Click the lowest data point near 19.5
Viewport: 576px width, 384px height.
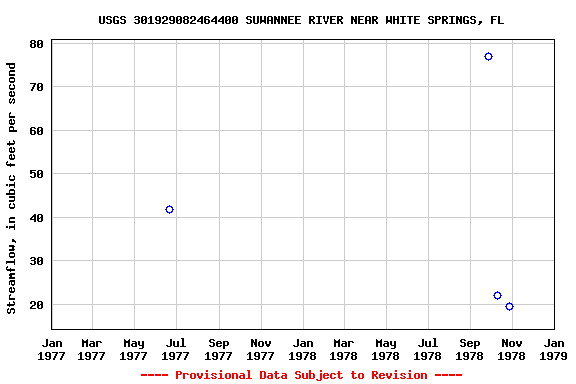(x=509, y=306)
